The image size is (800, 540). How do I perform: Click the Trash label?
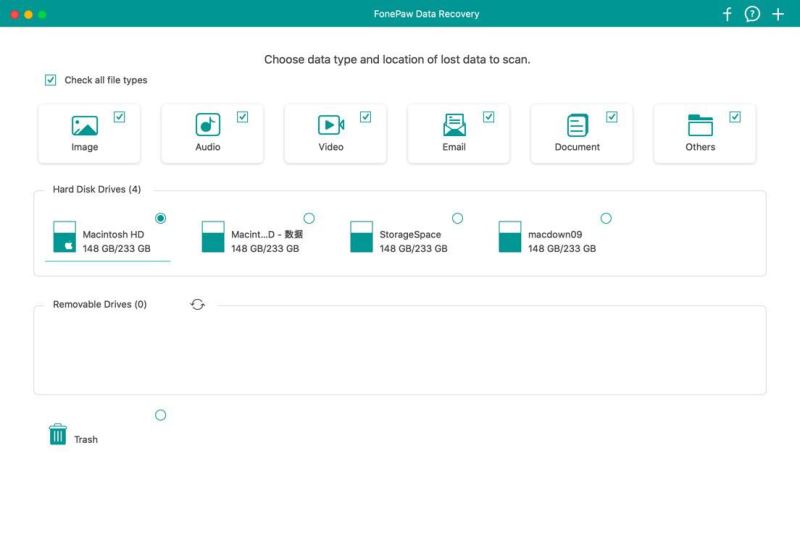point(86,439)
